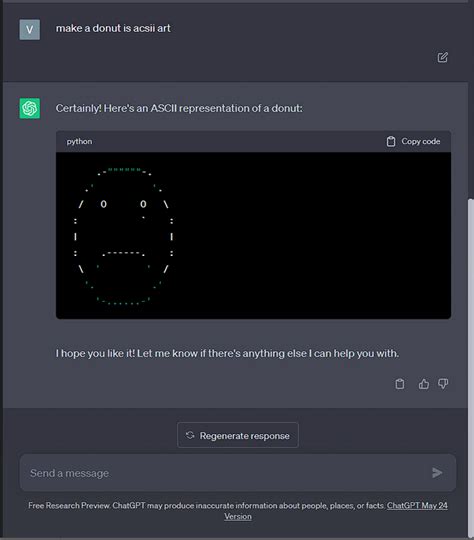Screen dimensions: 474x540
Task: Click the 'Certainly! Here's an ASCII' response line
Action: coord(179,108)
